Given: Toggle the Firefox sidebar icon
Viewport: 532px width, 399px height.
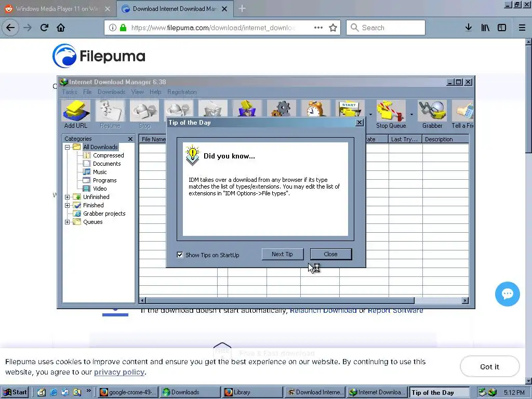Looking at the screenshot, I should point(502,28).
